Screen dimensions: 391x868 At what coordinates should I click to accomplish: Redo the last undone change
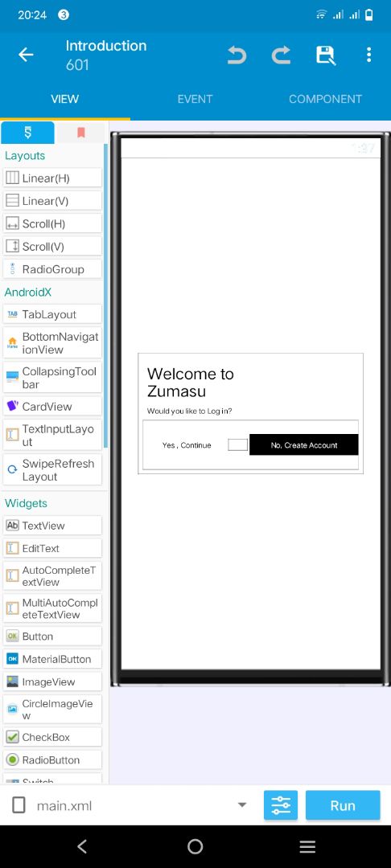point(281,55)
